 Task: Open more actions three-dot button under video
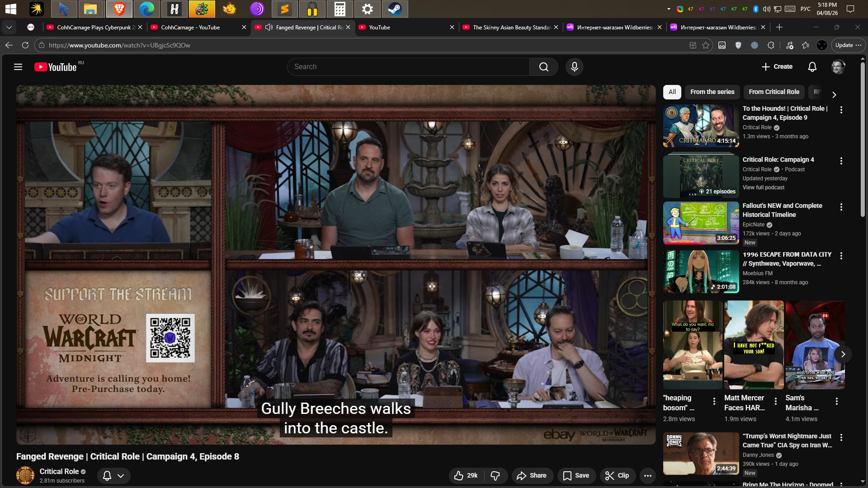[x=647, y=475]
